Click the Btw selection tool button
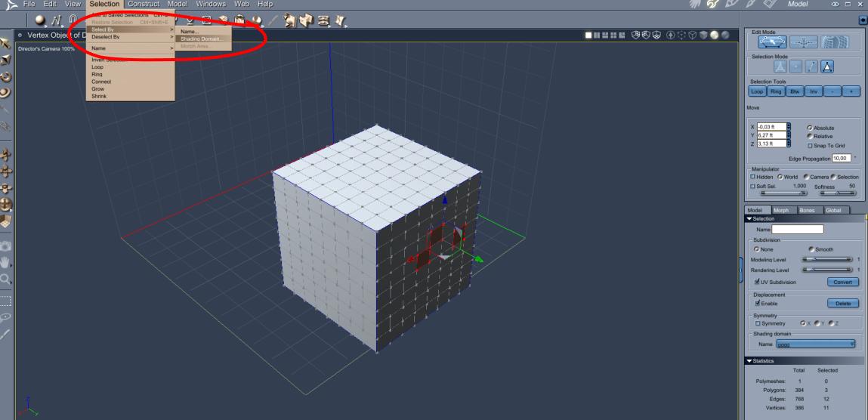The height and width of the screenshot is (420, 868). (795, 91)
